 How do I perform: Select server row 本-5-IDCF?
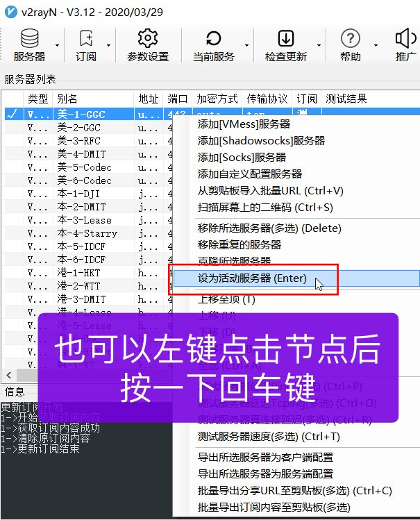pyautogui.click(x=81, y=246)
